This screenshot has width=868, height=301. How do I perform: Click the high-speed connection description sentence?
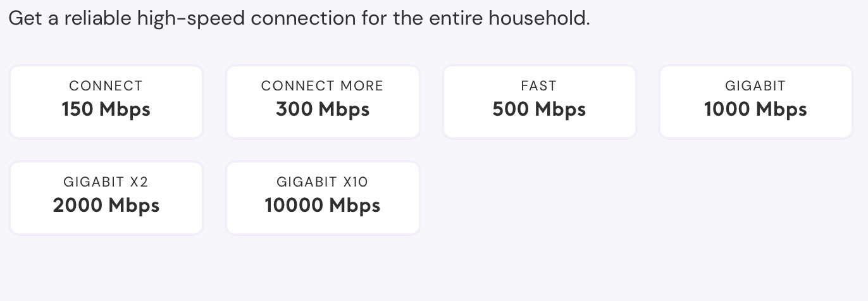pos(299,18)
